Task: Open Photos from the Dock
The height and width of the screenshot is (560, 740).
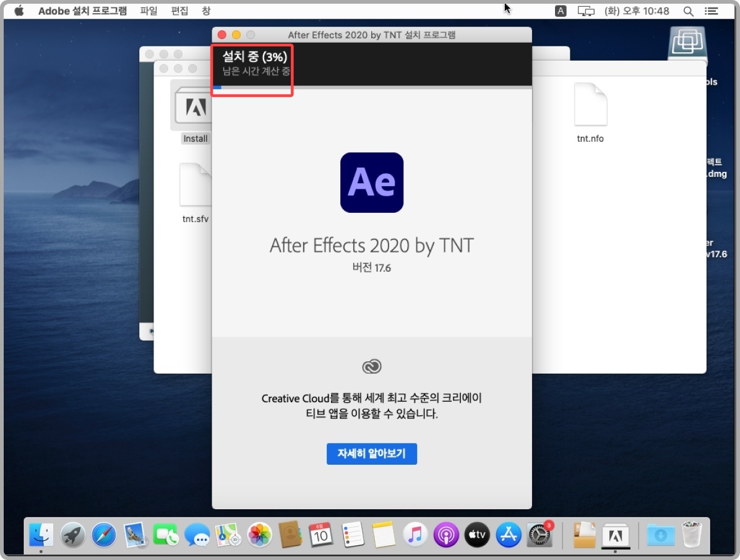Action: (x=260, y=535)
